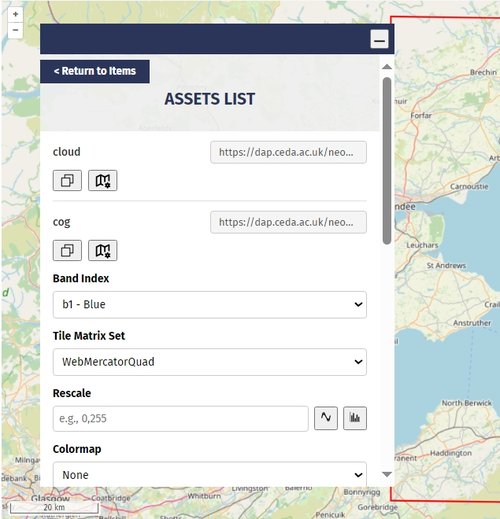
Task: Click the 'cog' asset name
Action: [62, 222]
